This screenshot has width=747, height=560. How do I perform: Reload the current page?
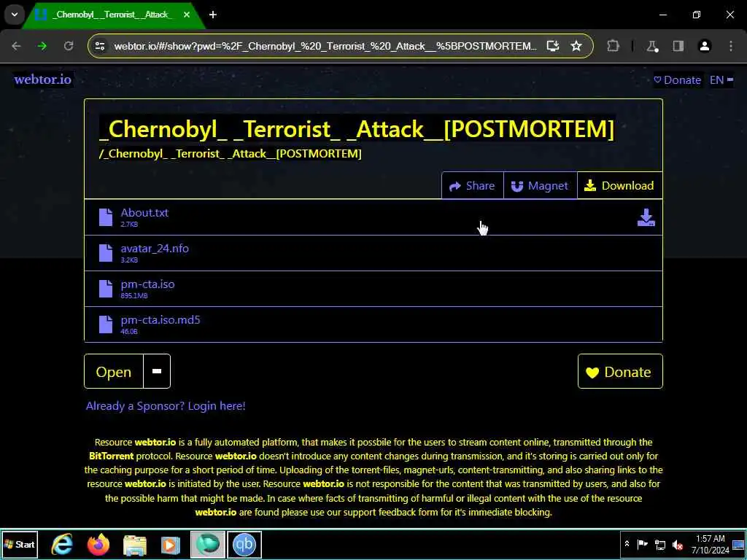pyautogui.click(x=69, y=46)
